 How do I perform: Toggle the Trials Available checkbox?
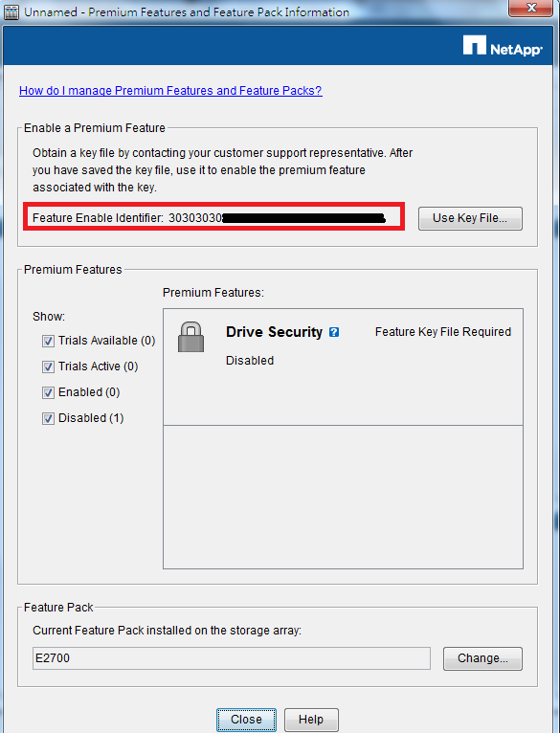point(48,341)
